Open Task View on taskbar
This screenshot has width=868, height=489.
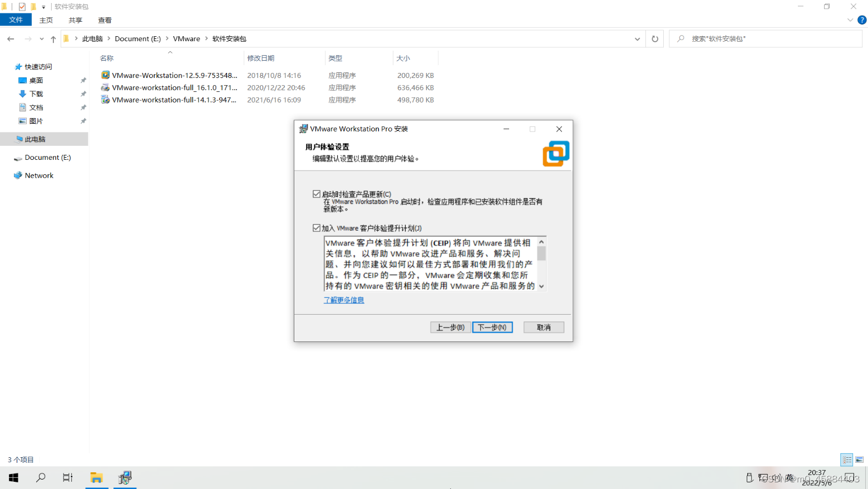(67, 477)
